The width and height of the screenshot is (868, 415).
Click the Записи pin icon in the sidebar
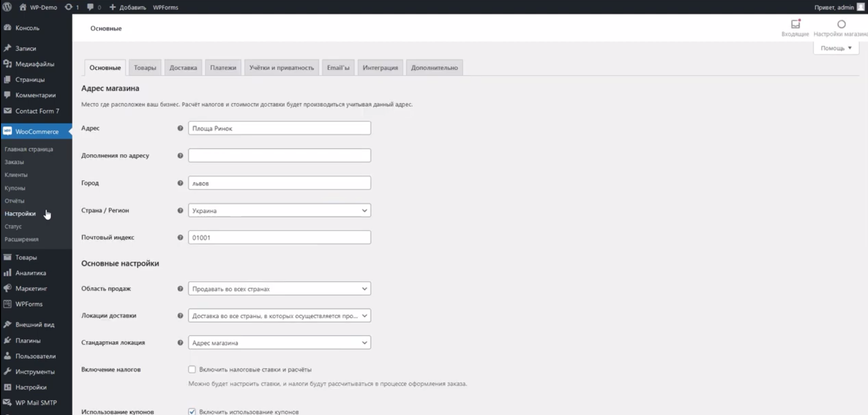(8, 48)
